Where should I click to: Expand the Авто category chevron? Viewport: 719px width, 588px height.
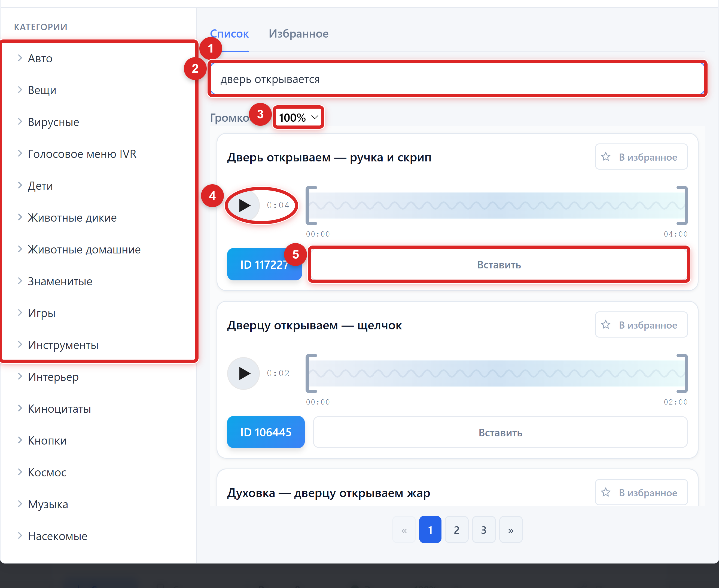20,58
